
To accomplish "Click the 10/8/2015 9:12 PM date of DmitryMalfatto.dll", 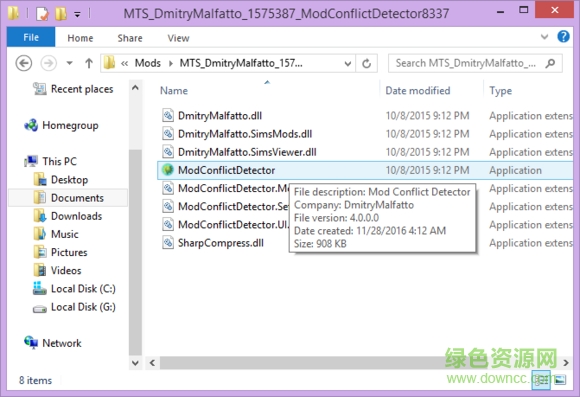I will [427, 116].
